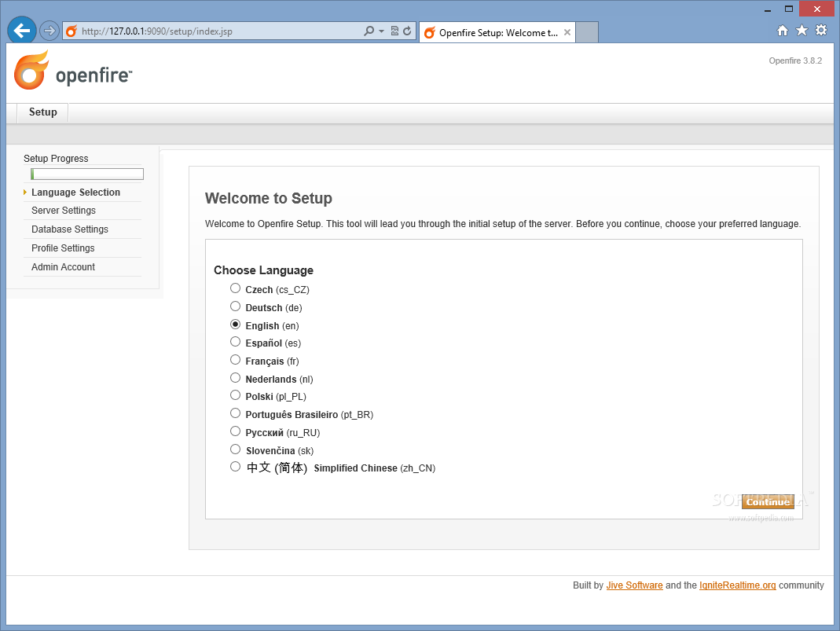
Task: Open Favorites star icon
Action: [x=801, y=31]
